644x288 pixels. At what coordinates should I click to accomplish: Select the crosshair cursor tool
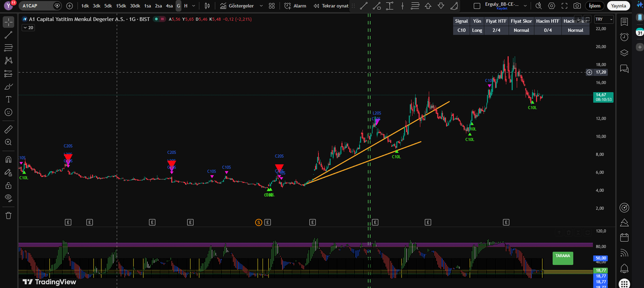8,22
